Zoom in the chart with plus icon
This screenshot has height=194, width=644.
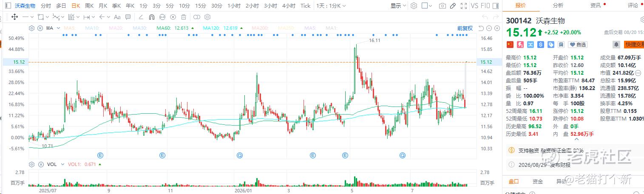[497, 28]
